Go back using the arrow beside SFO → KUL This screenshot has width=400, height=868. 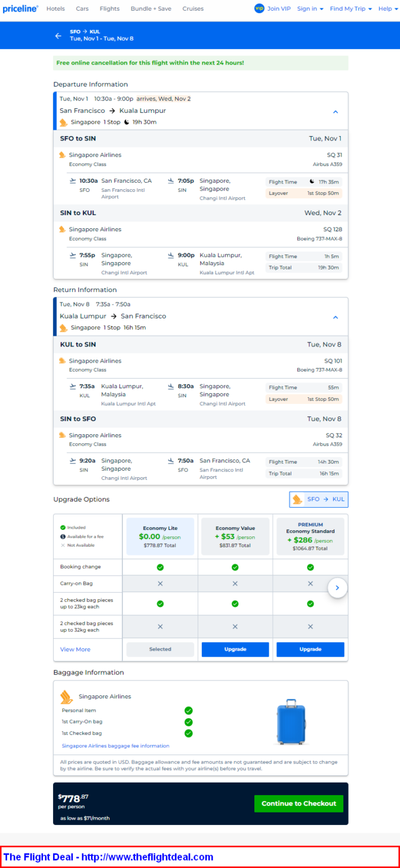click(58, 36)
